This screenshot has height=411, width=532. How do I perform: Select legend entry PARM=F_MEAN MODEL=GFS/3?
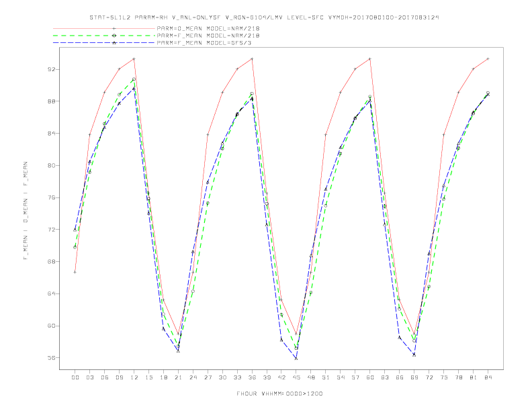204,43
